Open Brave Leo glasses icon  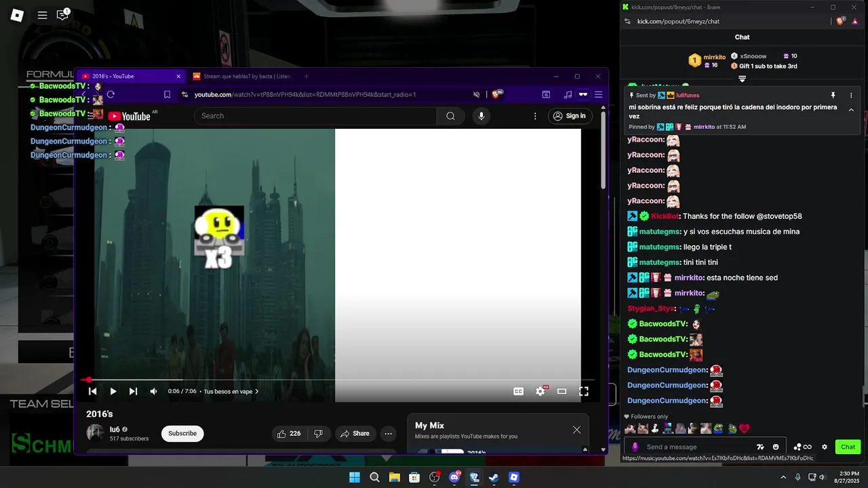582,94
